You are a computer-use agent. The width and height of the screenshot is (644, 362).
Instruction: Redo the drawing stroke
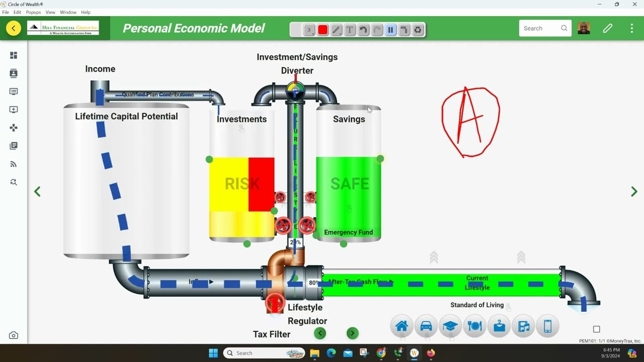377,30
